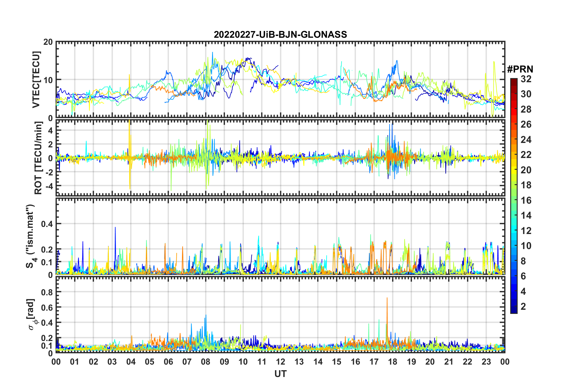Click the ROT [TECU/min] y-axis label
Image resolution: width=561 pixels, height=392 pixels.
pyautogui.click(x=38, y=158)
